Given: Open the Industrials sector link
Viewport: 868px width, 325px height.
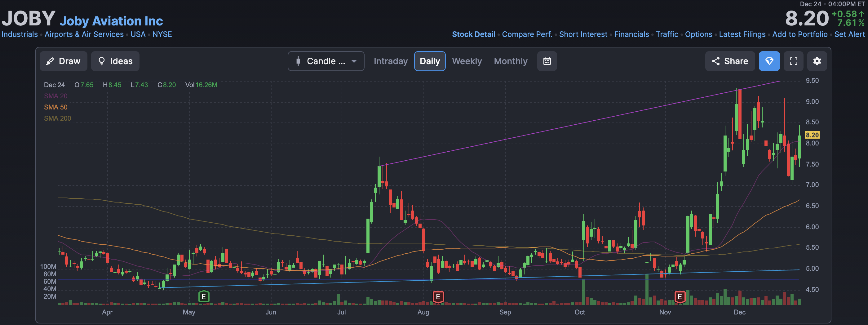Looking at the screenshot, I should 20,34.
